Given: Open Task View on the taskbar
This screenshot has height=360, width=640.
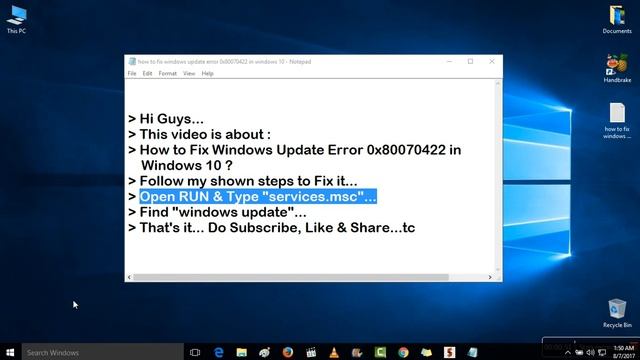Looking at the screenshot, I should tap(195, 352).
